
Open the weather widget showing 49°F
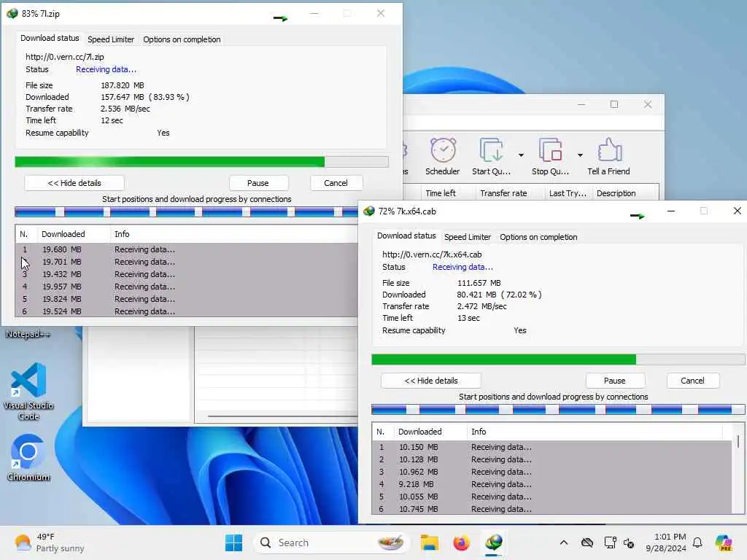point(50,542)
